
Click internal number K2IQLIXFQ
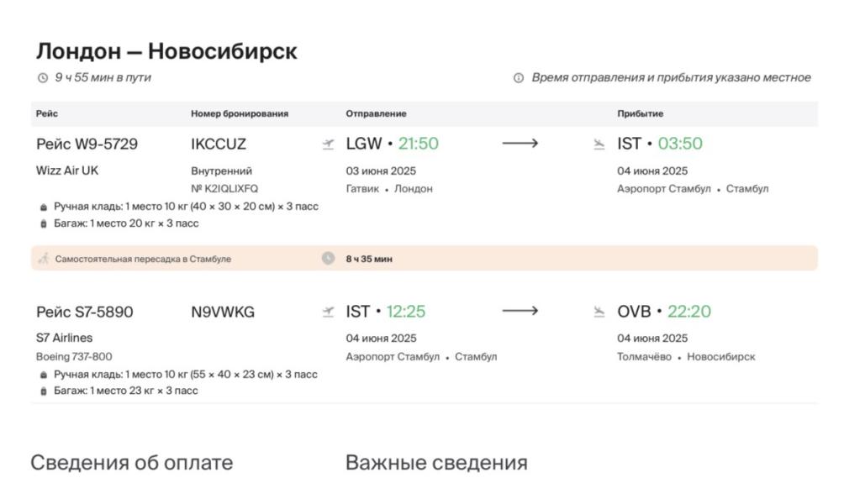pyautogui.click(x=224, y=189)
